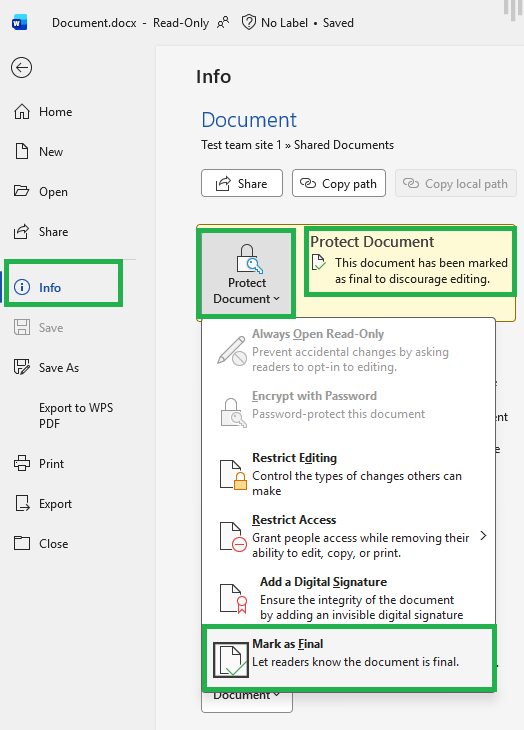Image resolution: width=524 pixels, height=730 pixels.
Task: Click the Share arrow icon in left sidebar
Action: coord(21,231)
